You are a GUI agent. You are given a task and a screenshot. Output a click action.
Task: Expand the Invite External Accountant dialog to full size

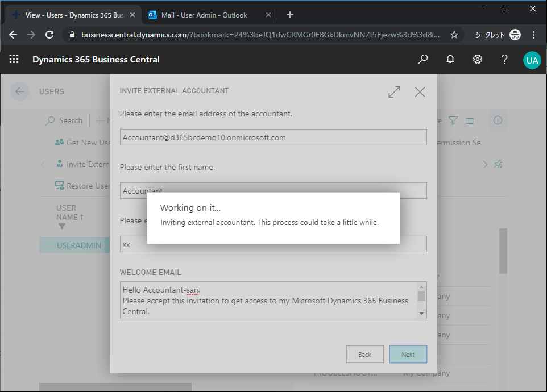(394, 92)
